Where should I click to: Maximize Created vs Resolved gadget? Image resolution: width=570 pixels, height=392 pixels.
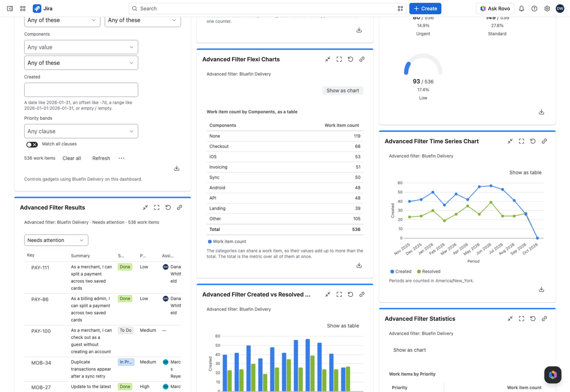[339, 294]
